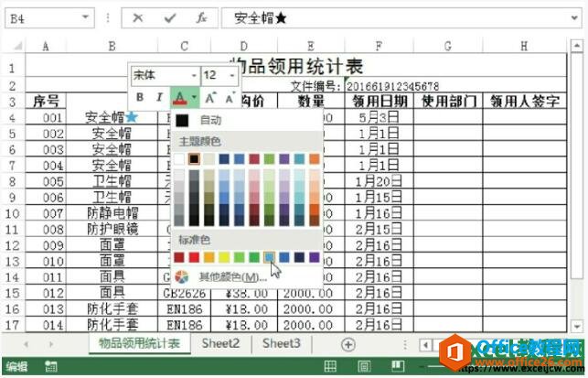588x378 pixels.
Task: Click the Cancel (X) formula bar icon
Action: 137,17
